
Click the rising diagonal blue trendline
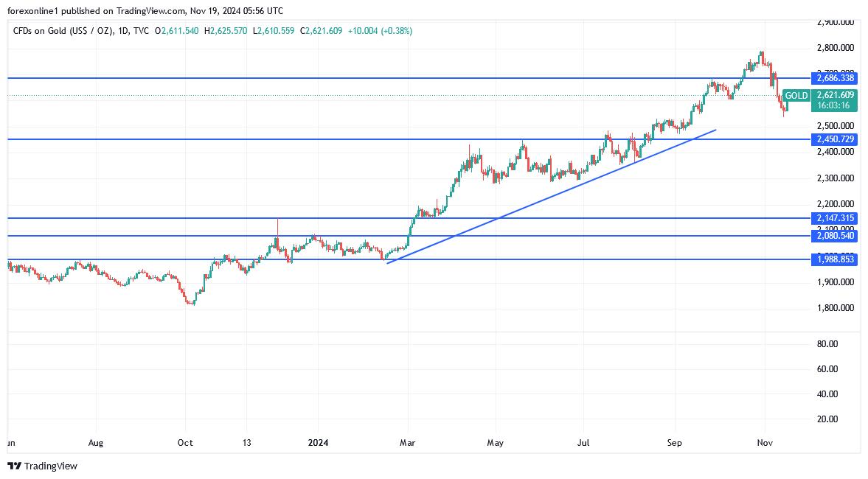(552, 196)
